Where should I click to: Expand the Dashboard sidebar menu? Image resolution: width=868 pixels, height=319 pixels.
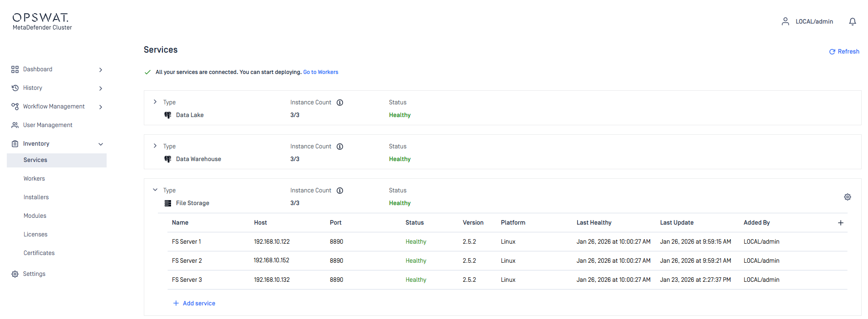pyautogui.click(x=101, y=69)
